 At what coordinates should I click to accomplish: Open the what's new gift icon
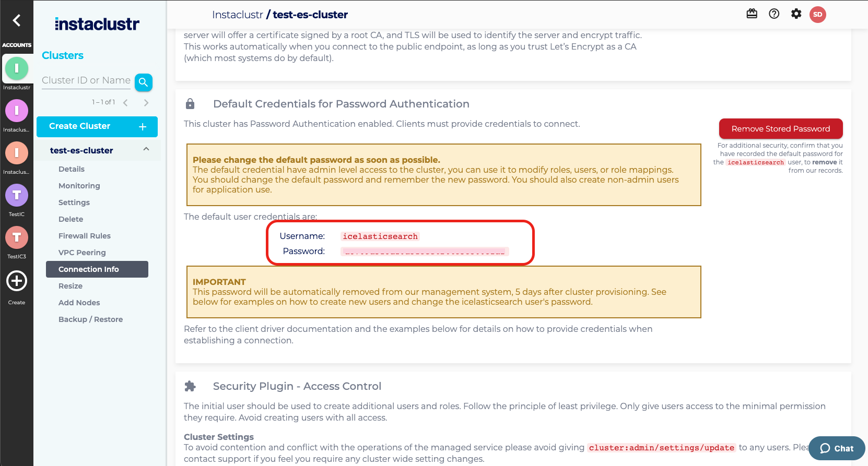coord(752,14)
